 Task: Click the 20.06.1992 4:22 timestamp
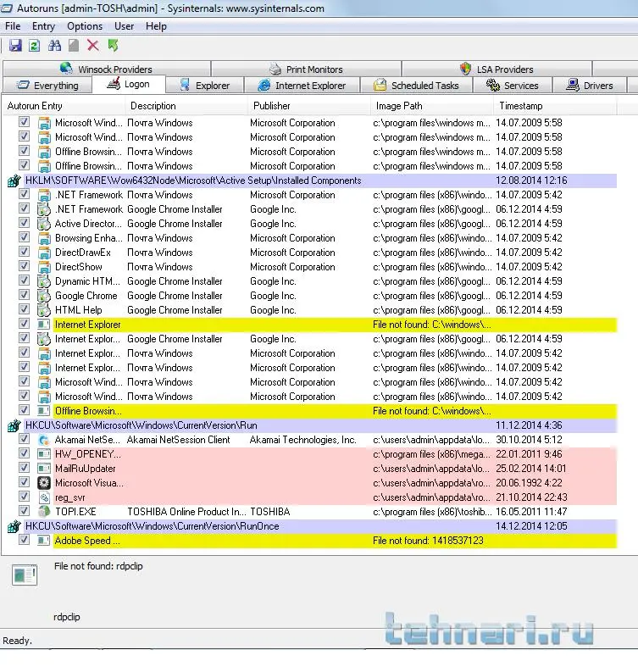tap(531, 483)
